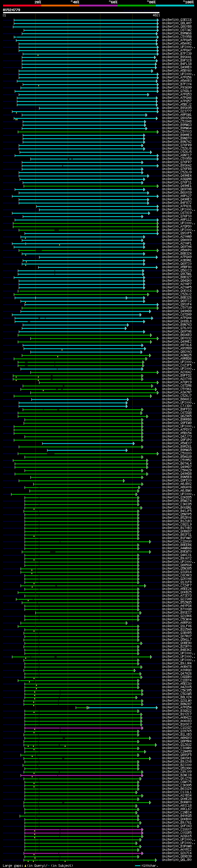Select the UniRef100_C5H429 label
Screen dimensions: 197x868
(x=177, y=470)
